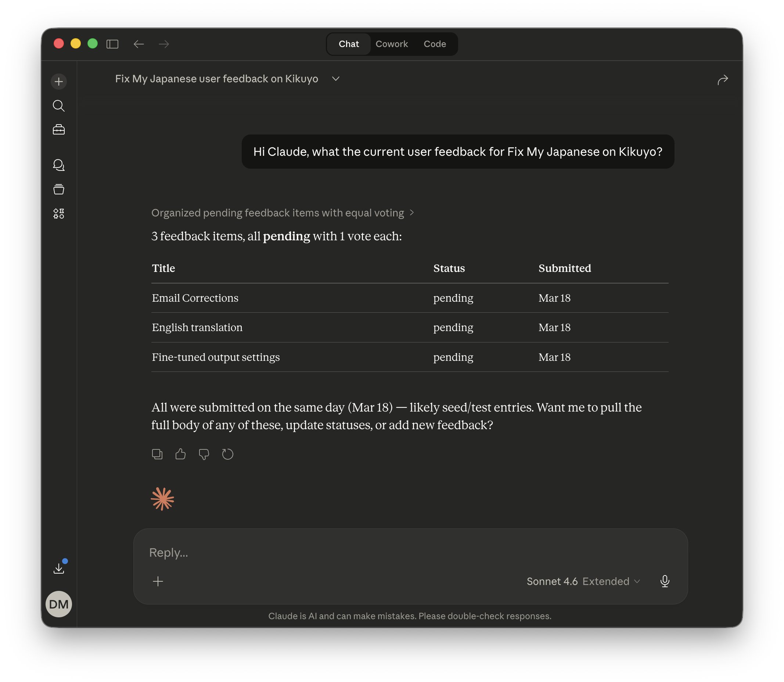Retry the response with regenerate button
Viewport: 784px width, 682px height.
coord(227,454)
